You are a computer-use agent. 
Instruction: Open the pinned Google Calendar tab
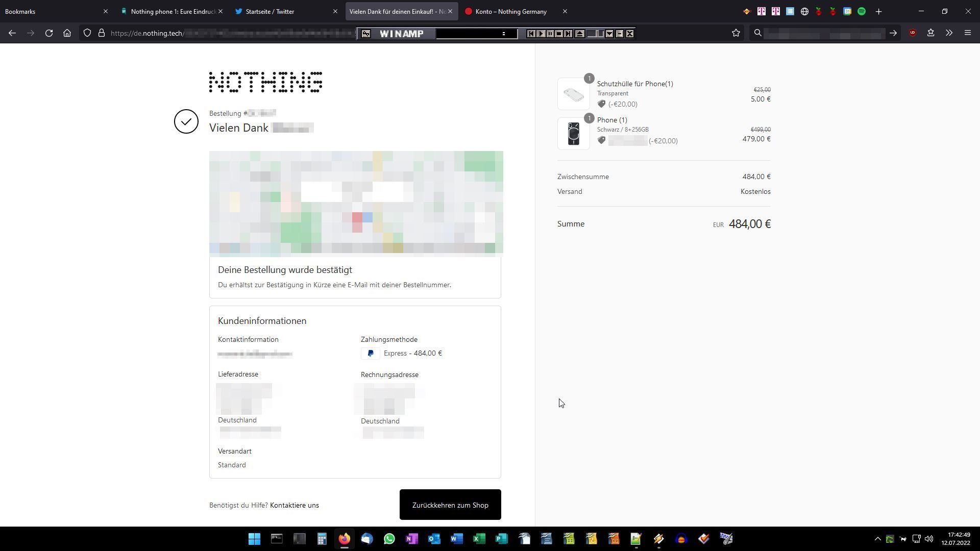[x=847, y=11]
